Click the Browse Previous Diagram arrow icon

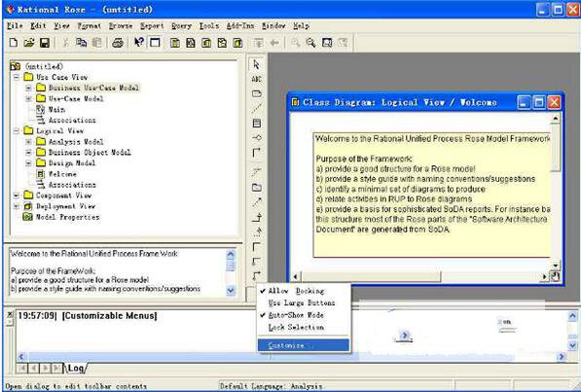pyautogui.click(x=274, y=43)
